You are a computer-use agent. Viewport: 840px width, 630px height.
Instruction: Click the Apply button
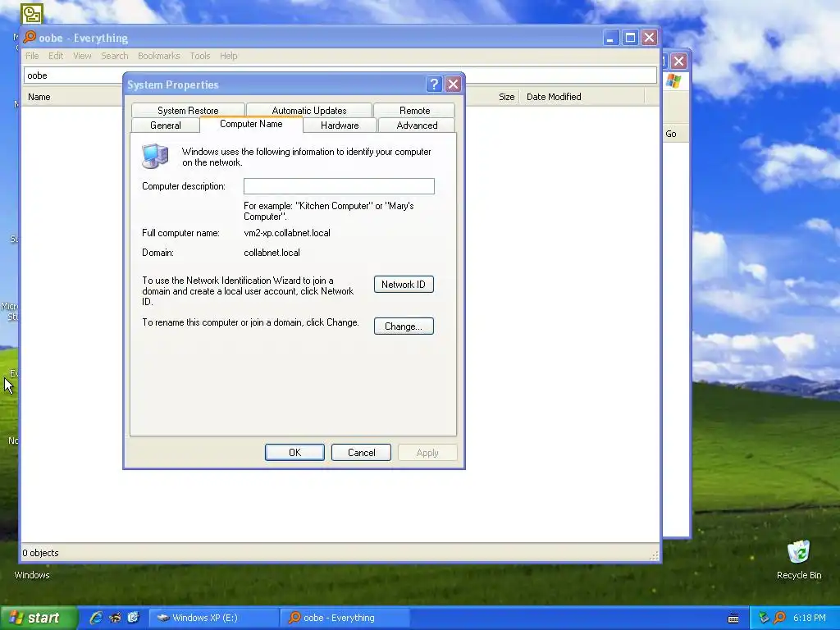[x=427, y=453]
